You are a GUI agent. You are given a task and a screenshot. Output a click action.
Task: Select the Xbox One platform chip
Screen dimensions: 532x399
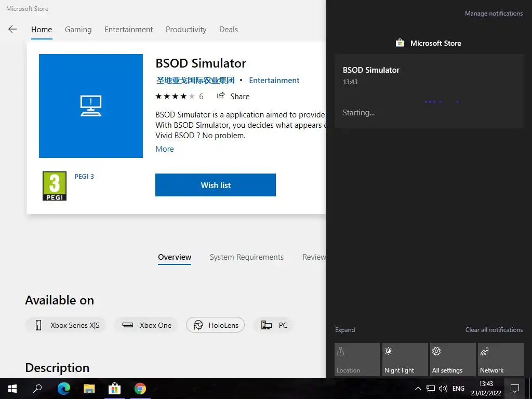146,325
